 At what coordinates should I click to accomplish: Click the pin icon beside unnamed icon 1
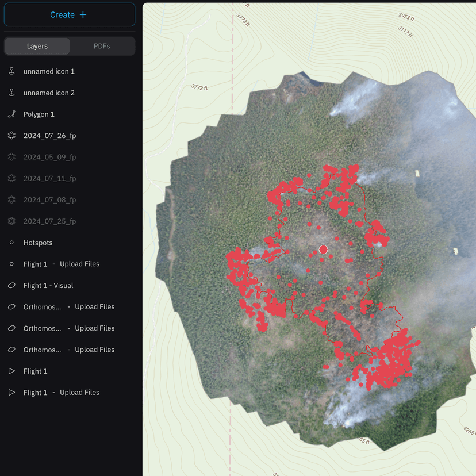[x=11, y=71]
